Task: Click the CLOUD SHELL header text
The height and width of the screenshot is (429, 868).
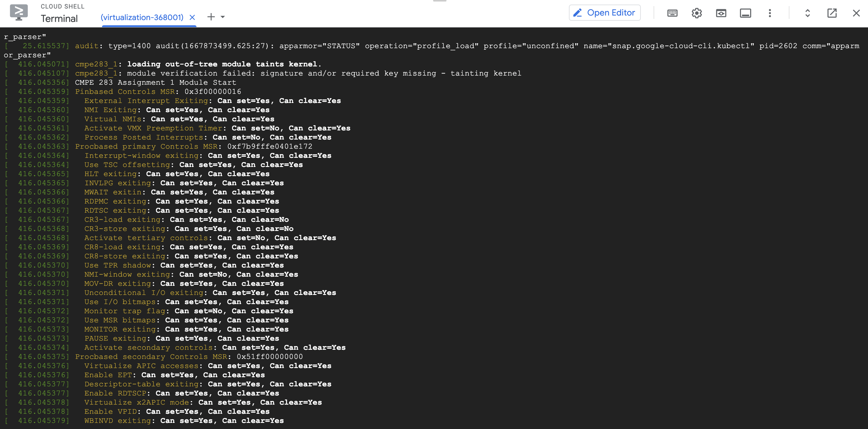Action: 62,6
